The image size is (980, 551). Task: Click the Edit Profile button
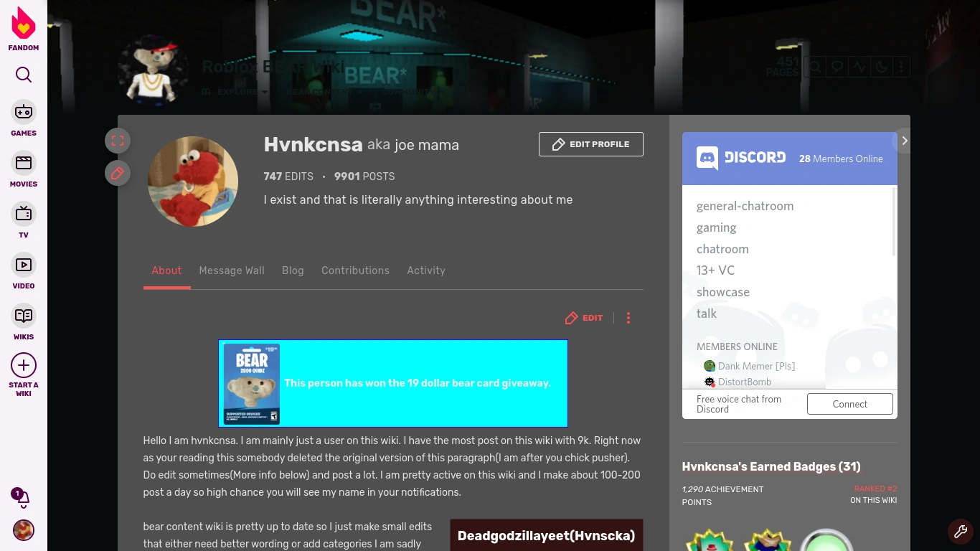click(590, 143)
